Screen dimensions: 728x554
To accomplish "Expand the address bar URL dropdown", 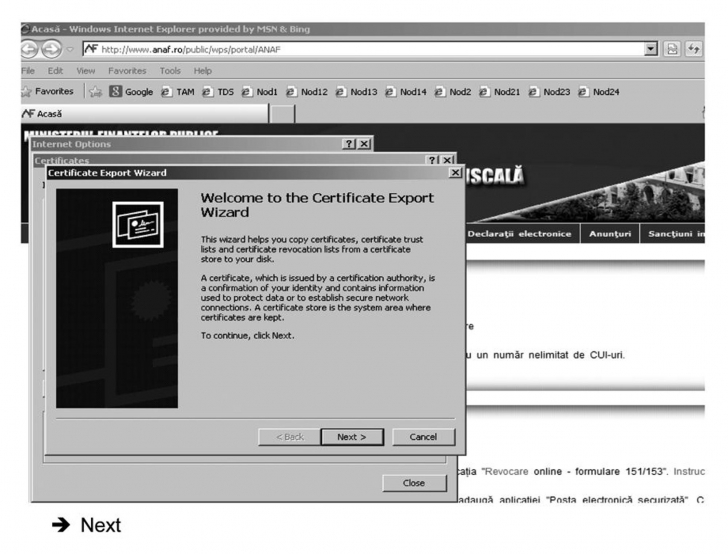I will tap(653, 49).
